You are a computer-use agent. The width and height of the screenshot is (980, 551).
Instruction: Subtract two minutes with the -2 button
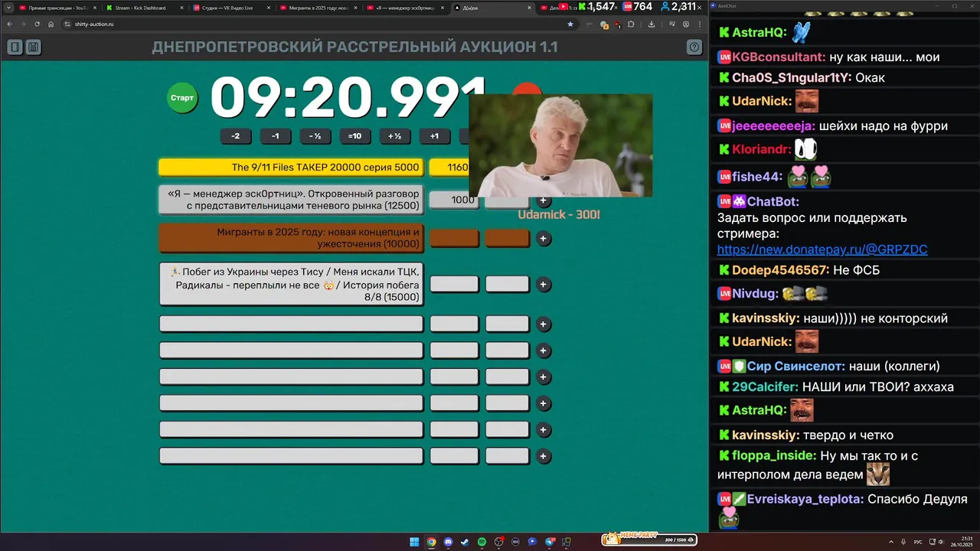(236, 136)
